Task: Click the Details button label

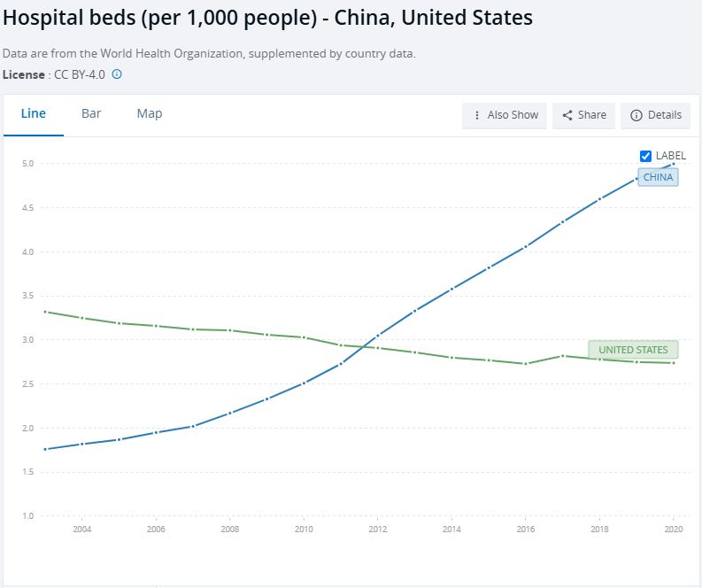Action: (665, 115)
